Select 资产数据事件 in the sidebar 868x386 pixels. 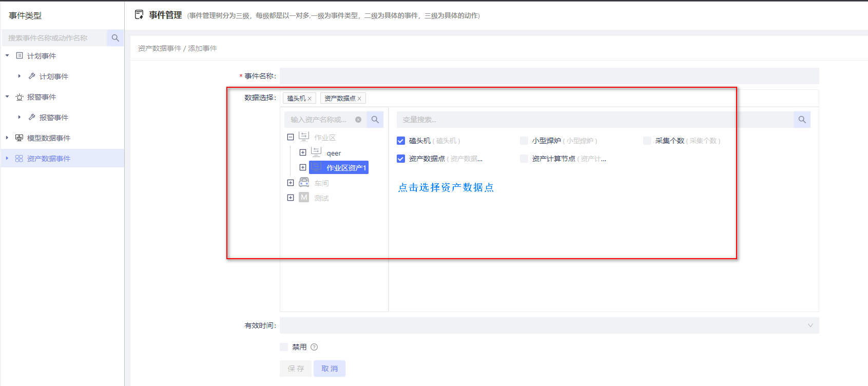(49, 159)
